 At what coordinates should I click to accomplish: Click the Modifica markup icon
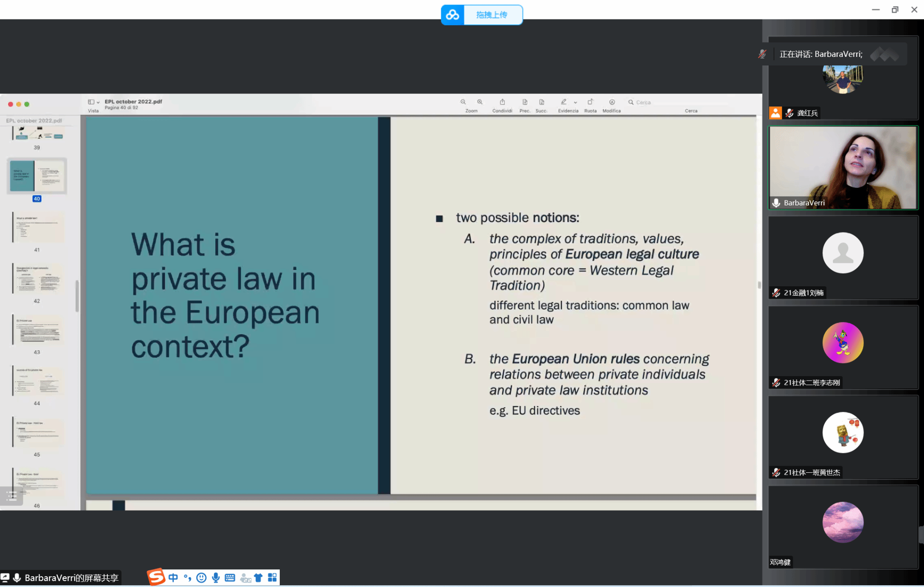pyautogui.click(x=612, y=102)
